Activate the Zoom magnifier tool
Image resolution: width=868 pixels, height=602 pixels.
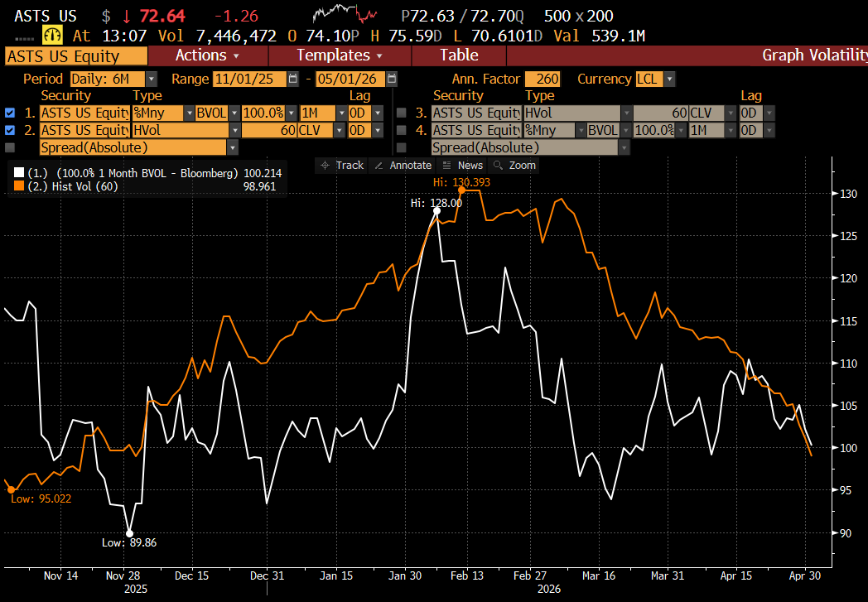514,165
